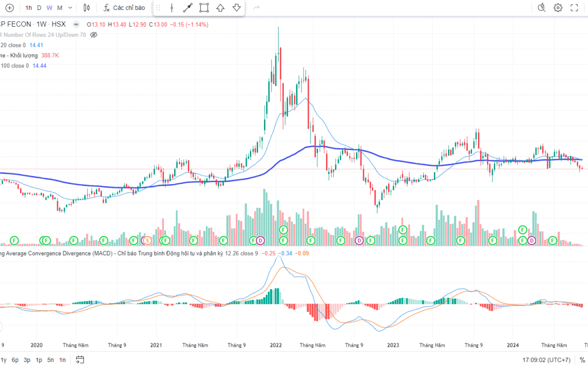This screenshot has height=368, width=588.
Task: Select the vertical line drawing tool
Action: click(171, 8)
